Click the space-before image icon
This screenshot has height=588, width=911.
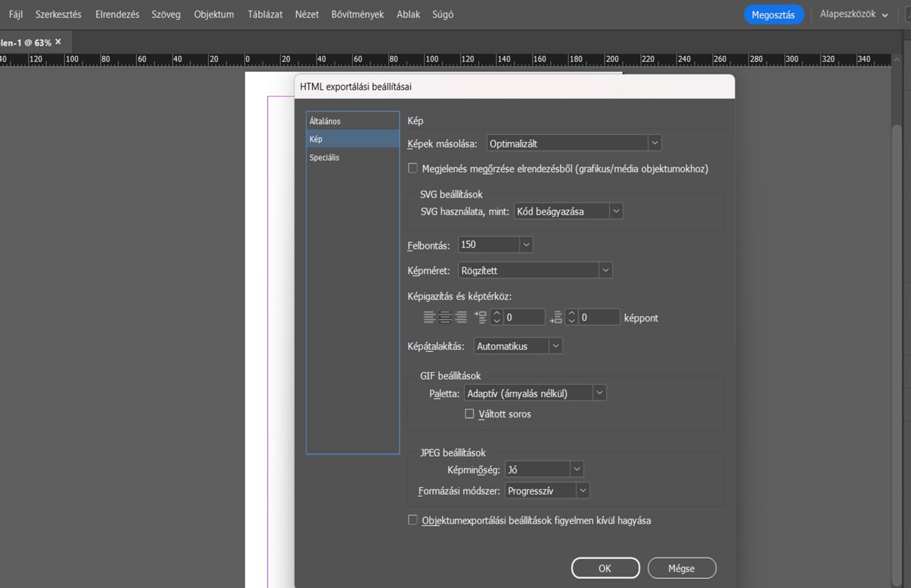coord(480,317)
